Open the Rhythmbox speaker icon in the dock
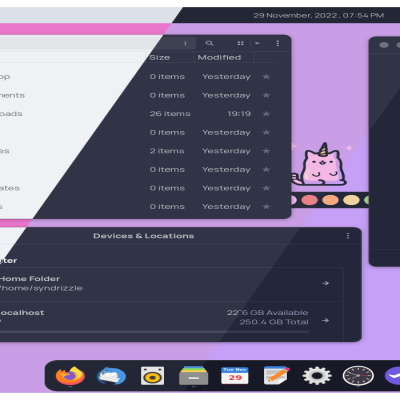The width and height of the screenshot is (400, 400). click(152, 376)
